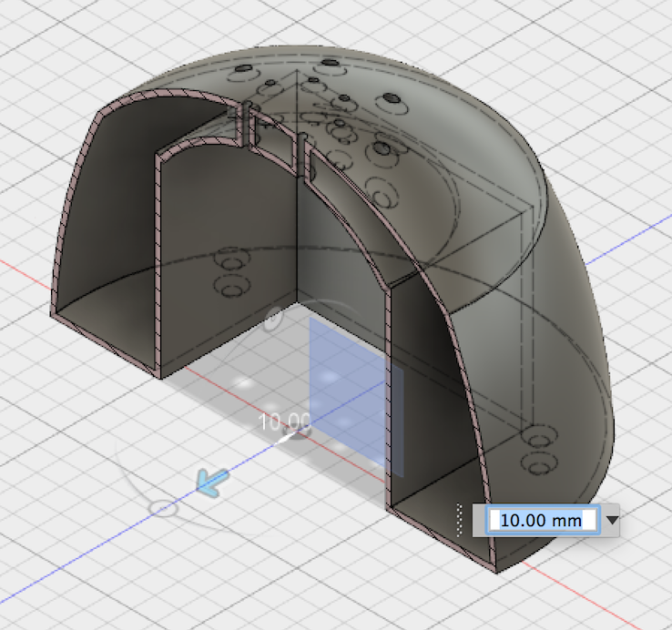
Task: Click the 10.00 dimension label on canvas
Action: coord(285,422)
